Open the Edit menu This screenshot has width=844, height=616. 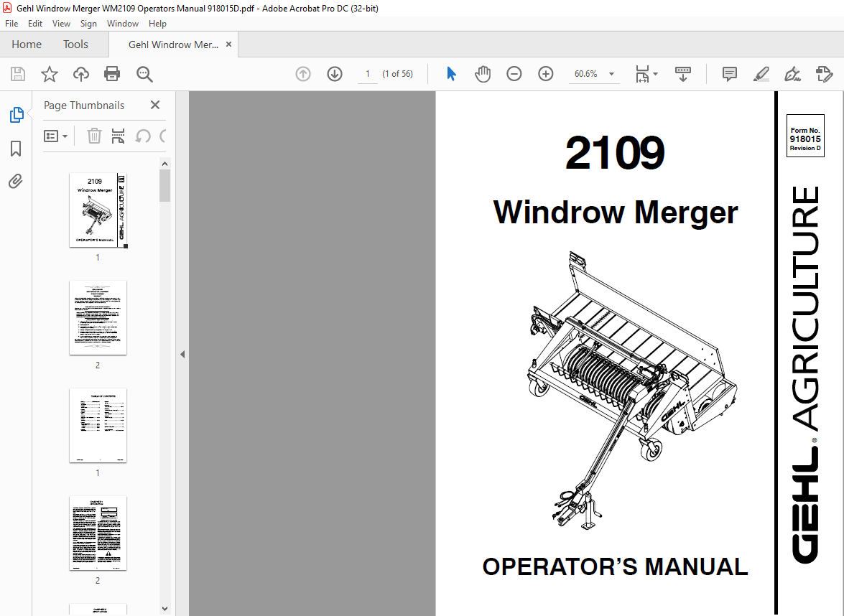(x=35, y=24)
